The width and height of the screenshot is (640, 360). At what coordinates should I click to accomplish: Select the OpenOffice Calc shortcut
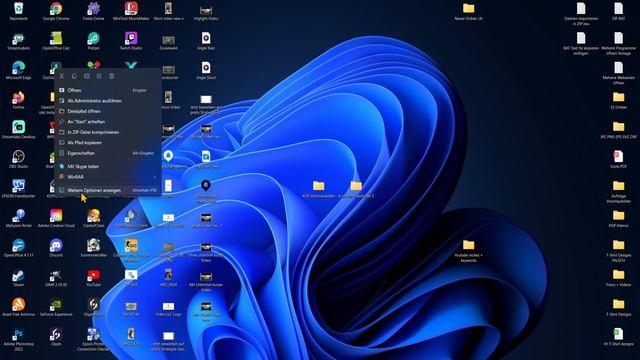56,40
